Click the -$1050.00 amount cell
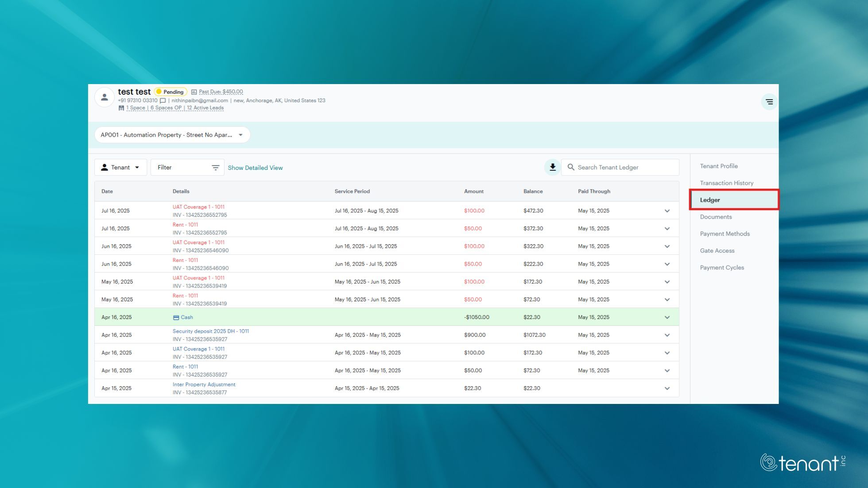868x488 pixels. [x=477, y=317]
